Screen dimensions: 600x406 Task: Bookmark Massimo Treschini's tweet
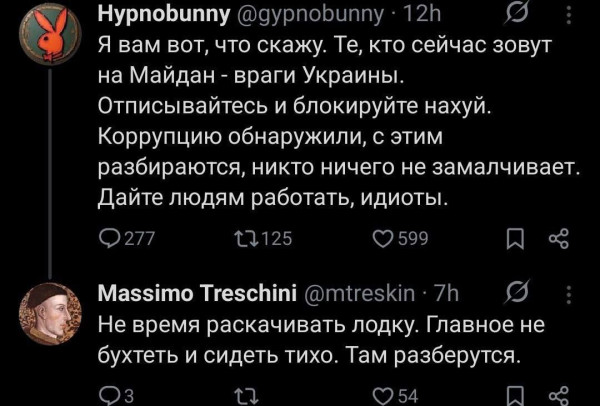515,396
